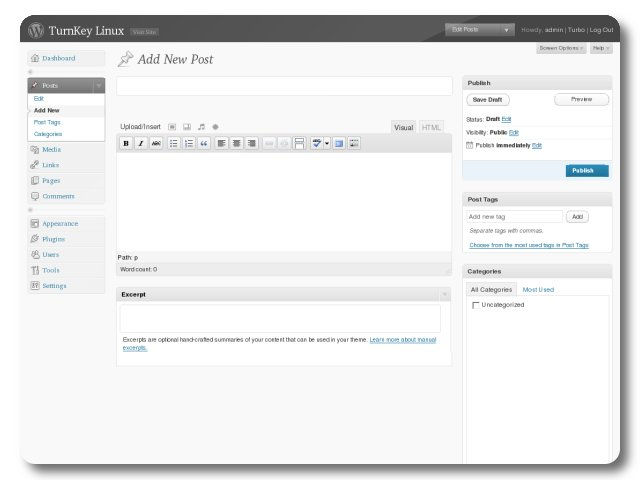This screenshot has height=480, width=640.
Task: Switch editor to the HTML tab
Action: pos(431,128)
